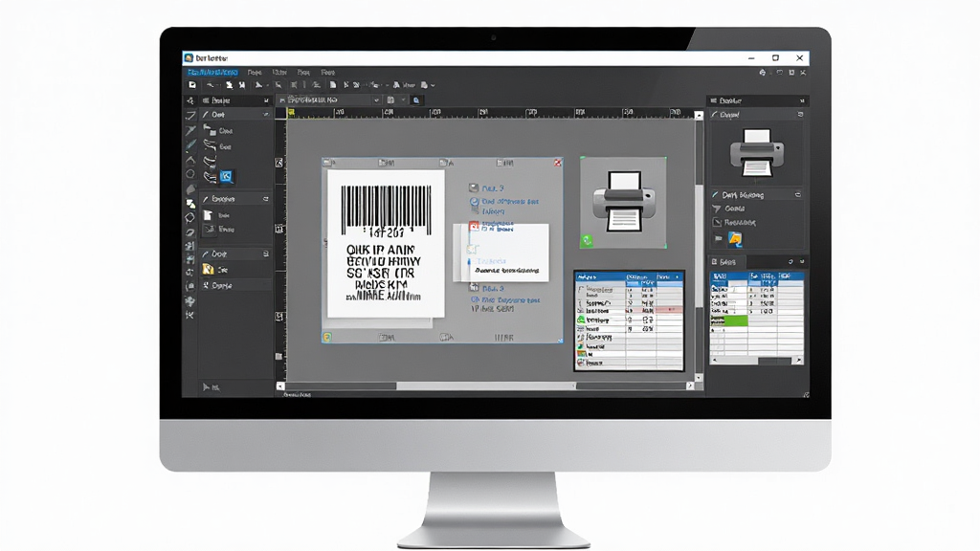Click the yellow origin marker on horizontal ruler
The width and height of the screenshot is (980, 551).
click(x=291, y=113)
